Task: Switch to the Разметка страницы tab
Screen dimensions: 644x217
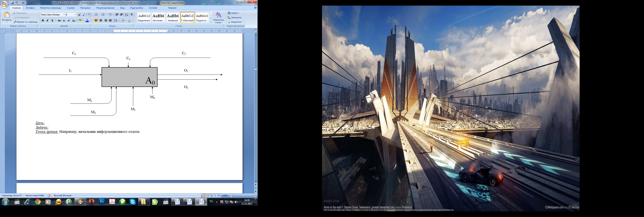Action: click(x=51, y=8)
